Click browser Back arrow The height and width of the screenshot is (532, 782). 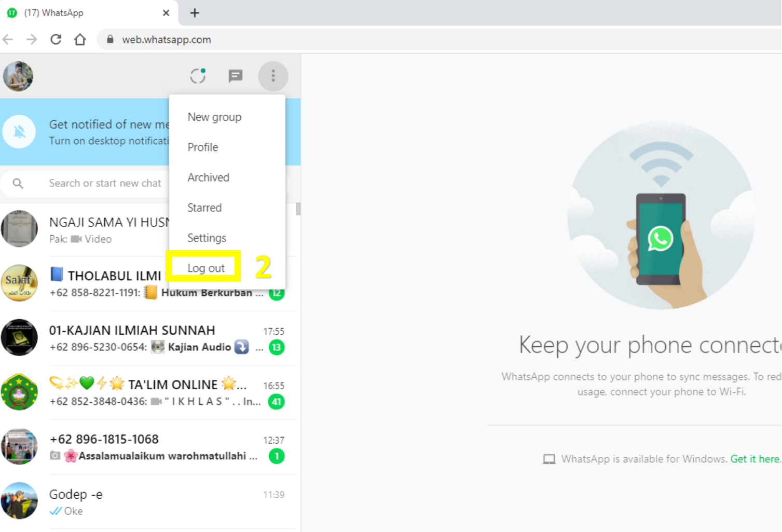(8, 39)
